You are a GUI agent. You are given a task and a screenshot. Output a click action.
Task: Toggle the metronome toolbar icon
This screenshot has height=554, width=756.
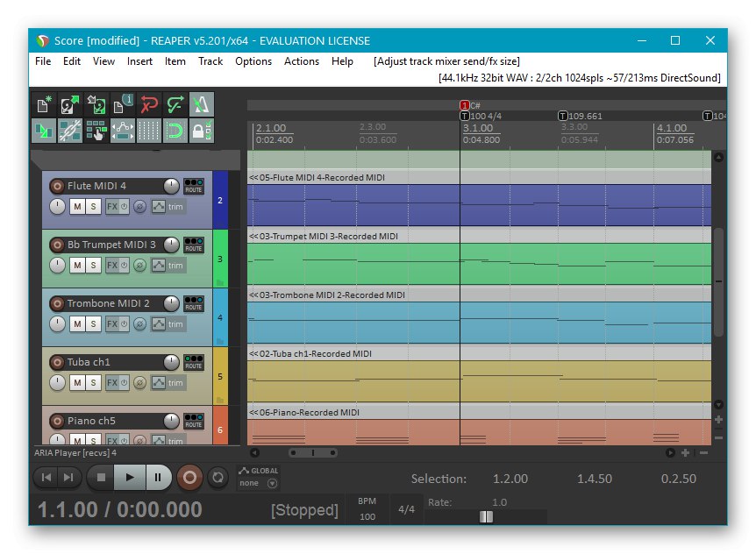[202, 104]
